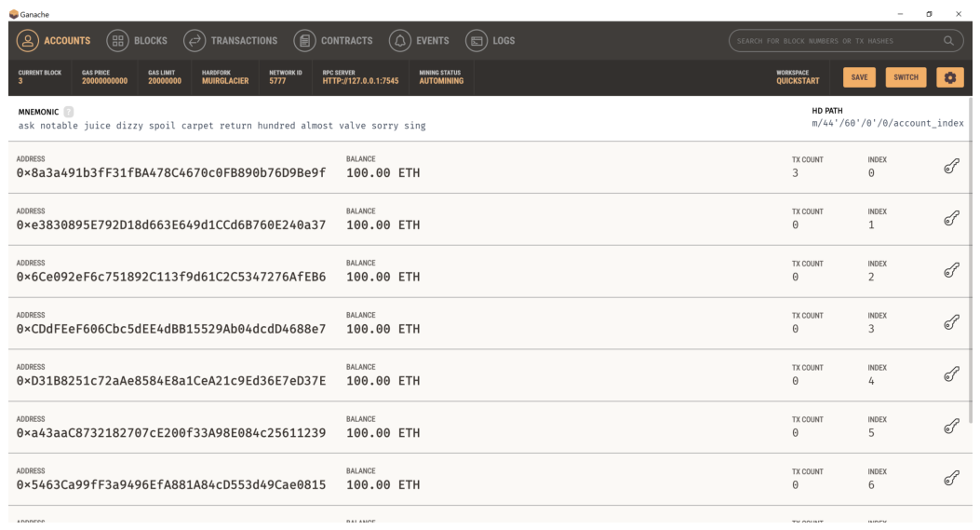Select address 0×D31B8251c72aAe8584E8a1CeA21c9Ed36E7eD37E
980x530 pixels.
(171, 380)
